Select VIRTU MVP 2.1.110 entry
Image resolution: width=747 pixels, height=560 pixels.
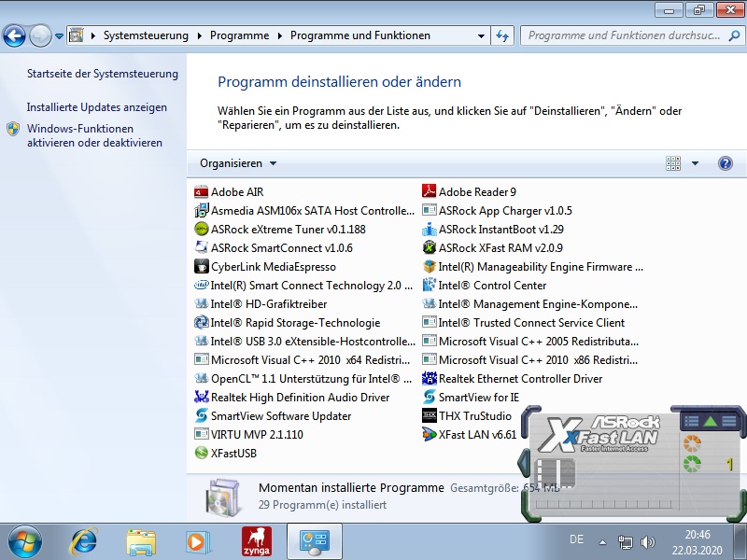tap(248, 434)
